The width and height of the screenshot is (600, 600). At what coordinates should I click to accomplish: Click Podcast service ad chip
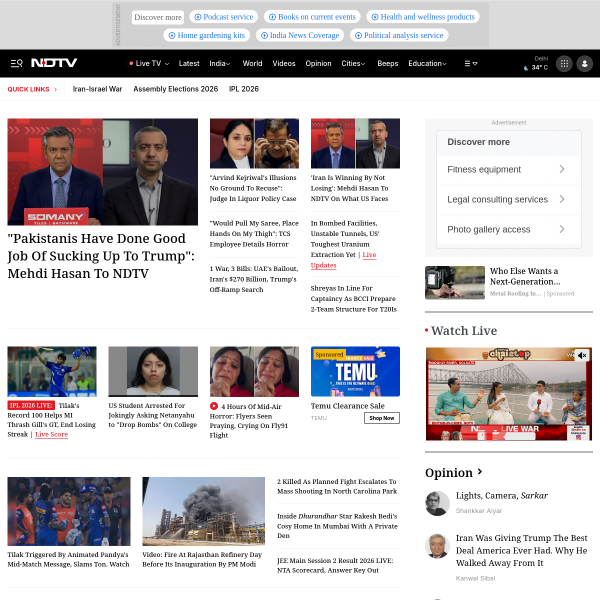point(224,17)
